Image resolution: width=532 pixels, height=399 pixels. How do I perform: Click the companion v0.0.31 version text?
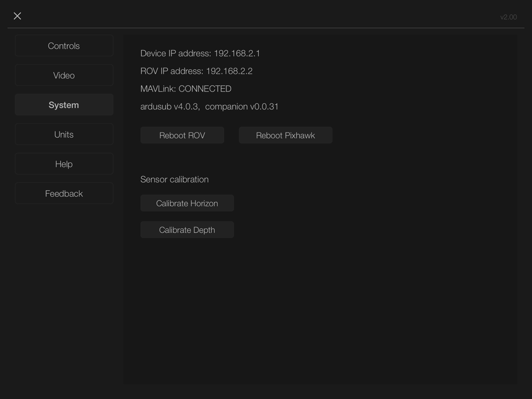[242, 107]
